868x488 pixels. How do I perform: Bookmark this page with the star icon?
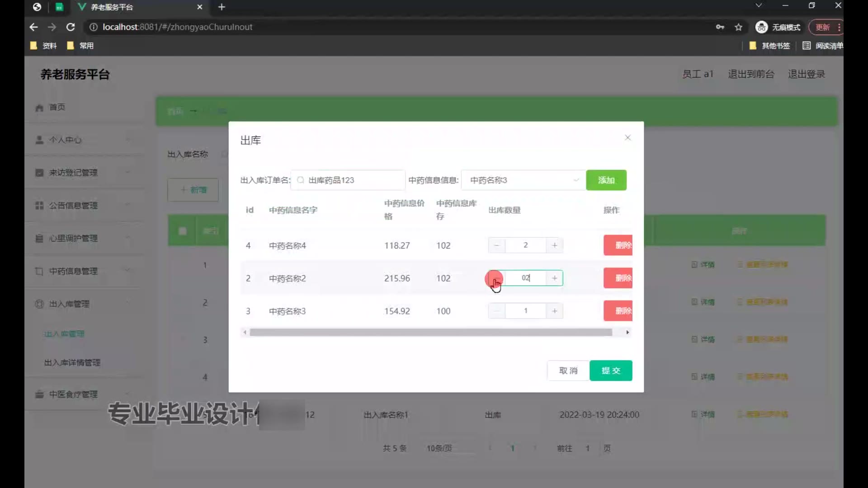coord(738,27)
